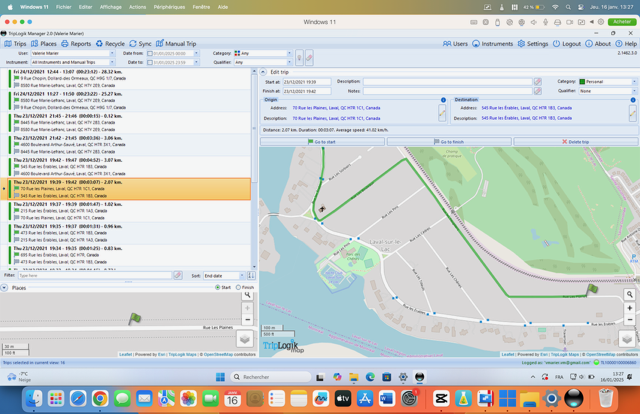Viewport: 640px width, 414px height.
Task: Open the Affichage menu
Action: pyautogui.click(x=111, y=7)
